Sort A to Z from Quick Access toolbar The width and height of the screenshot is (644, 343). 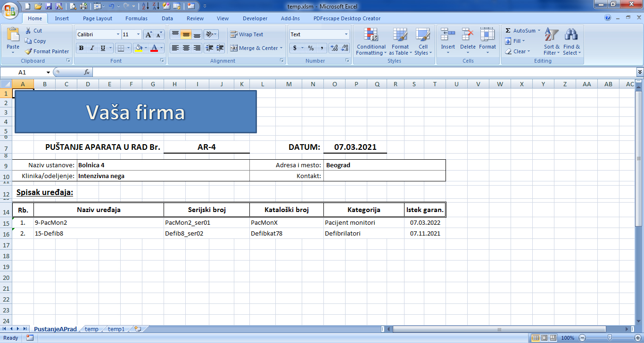click(146, 6)
